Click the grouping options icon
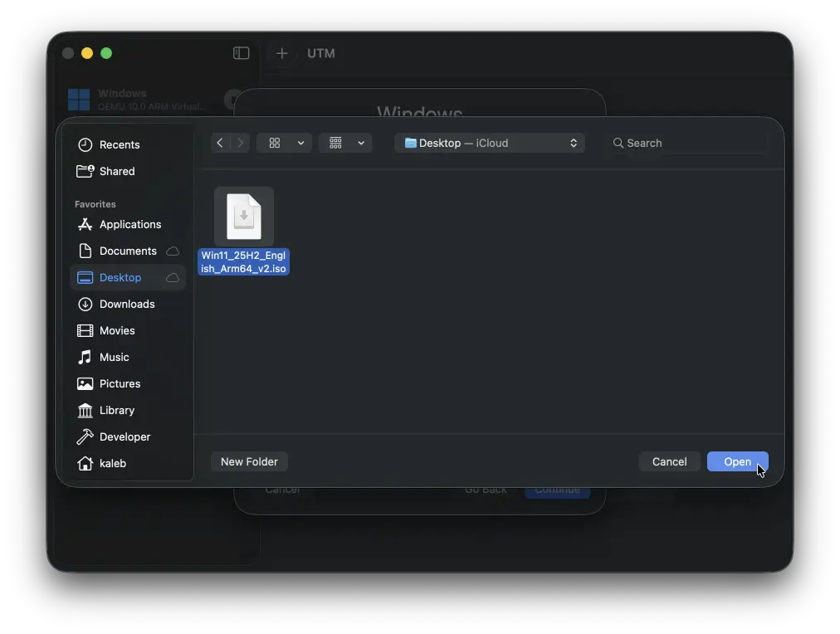The height and width of the screenshot is (634, 840). [x=335, y=143]
